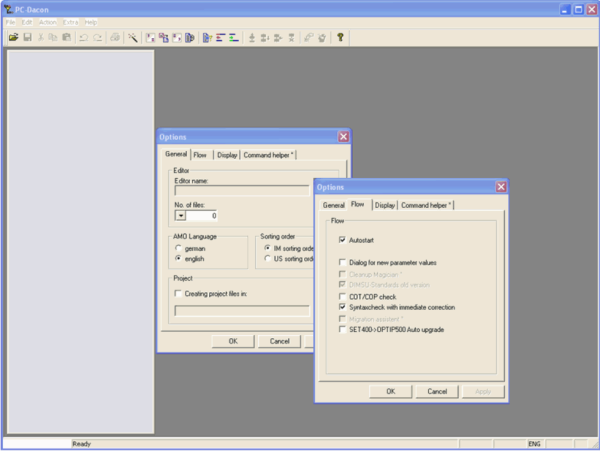Click the Help question mark toolbar icon
600x451 pixels.
tap(340, 37)
